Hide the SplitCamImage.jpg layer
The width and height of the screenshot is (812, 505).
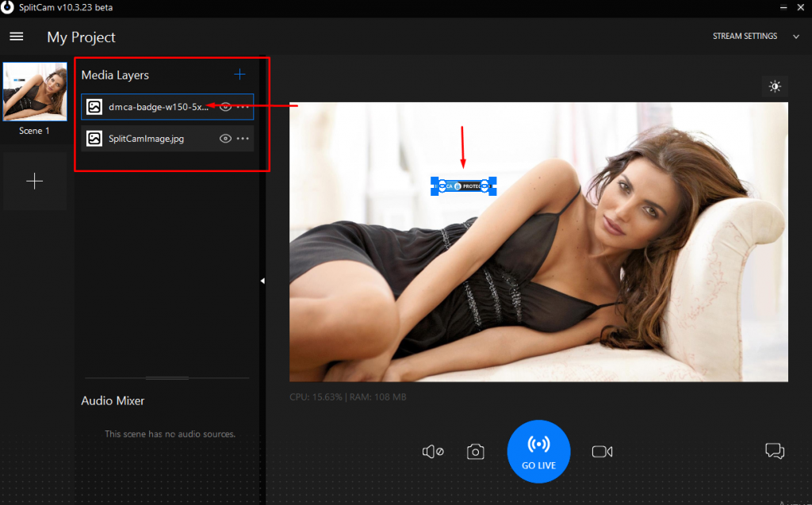pyautogui.click(x=225, y=138)
